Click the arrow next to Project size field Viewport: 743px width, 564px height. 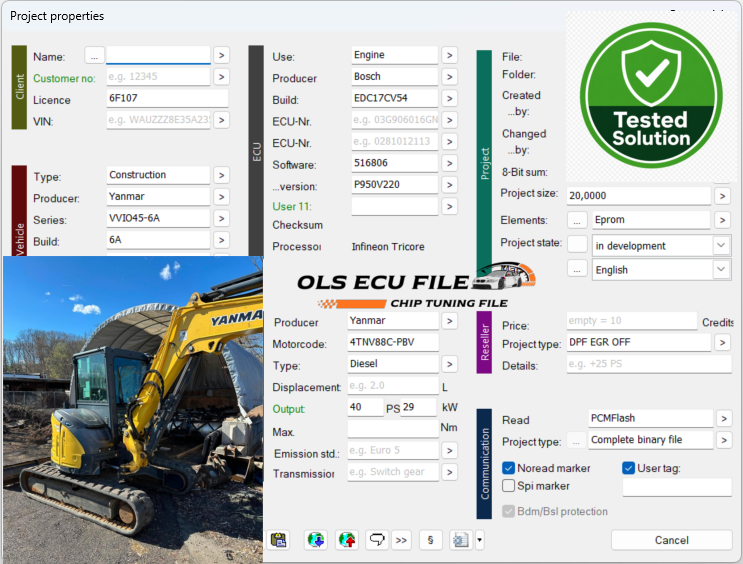coord(722,196)
